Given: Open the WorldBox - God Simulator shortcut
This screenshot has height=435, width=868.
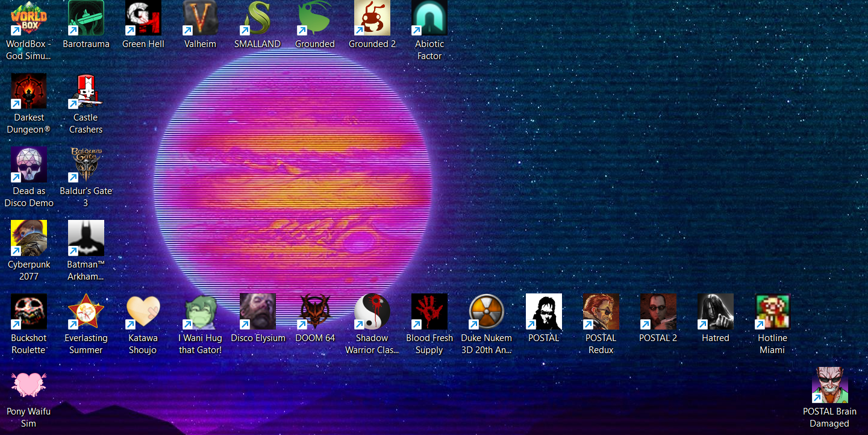Looking at the screenshot, I should point(29,18).
